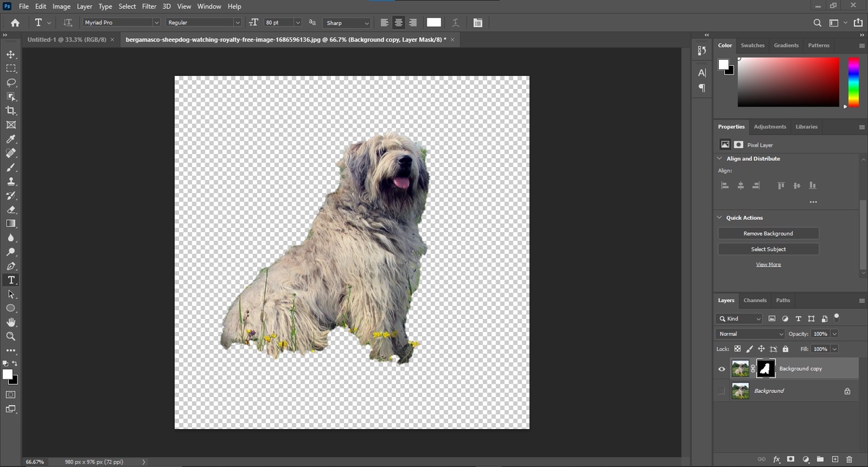Viewport: 868px width, 467px height.
Task: Select the Crop tool
Action: coord(11,111)
